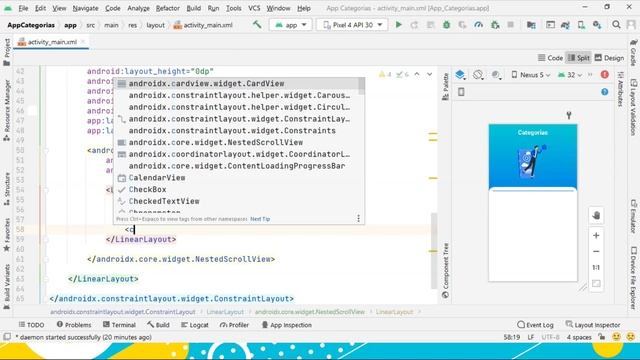Choose CalendarView from autocomplete list
The width and height of the screenshot is (640, 360).
(x=236, y=178)
